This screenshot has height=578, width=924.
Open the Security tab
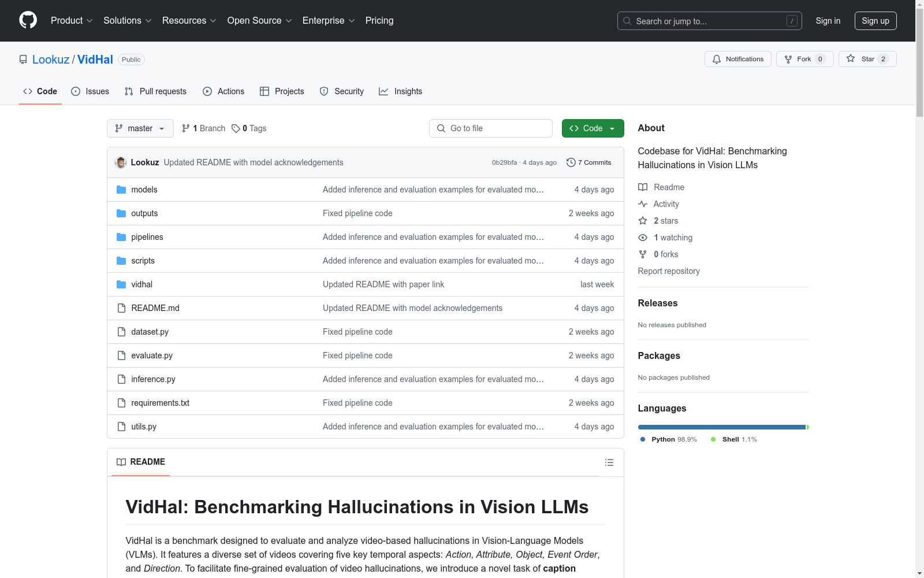pos(342,91)
